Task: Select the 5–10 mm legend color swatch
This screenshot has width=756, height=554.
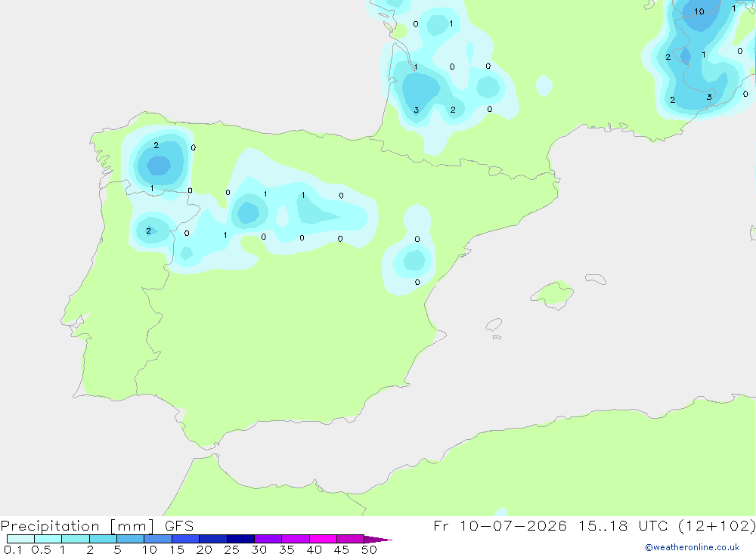Action: 131,539
